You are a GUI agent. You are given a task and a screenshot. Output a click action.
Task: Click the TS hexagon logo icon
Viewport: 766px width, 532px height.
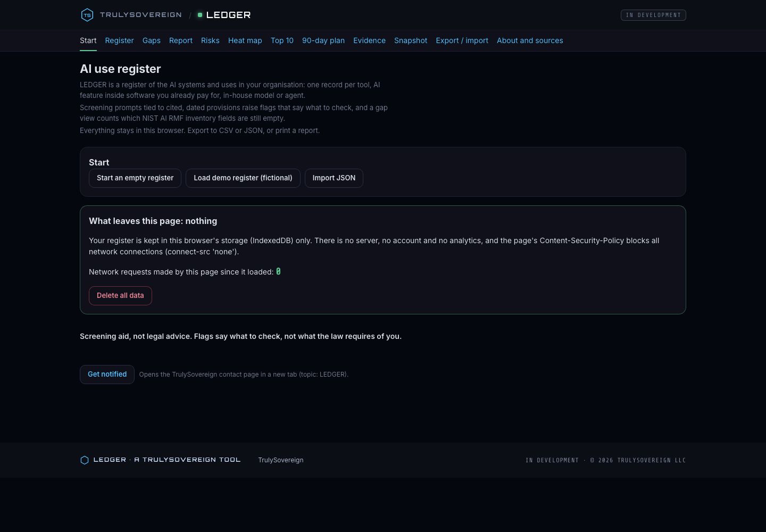pos(87,15)
